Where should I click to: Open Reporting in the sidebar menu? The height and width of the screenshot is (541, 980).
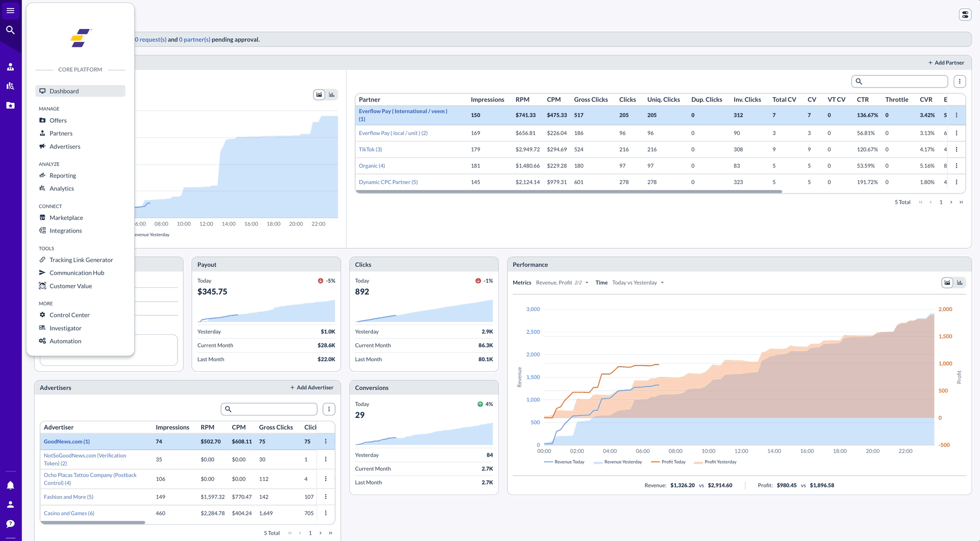[x=62, y=176]
